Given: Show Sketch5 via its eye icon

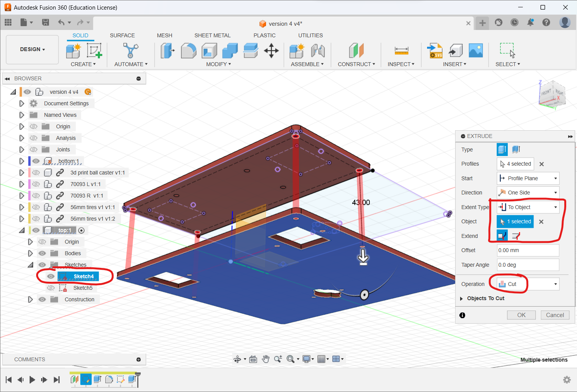Looking at the screenshot, I should (x=51, y=288).
